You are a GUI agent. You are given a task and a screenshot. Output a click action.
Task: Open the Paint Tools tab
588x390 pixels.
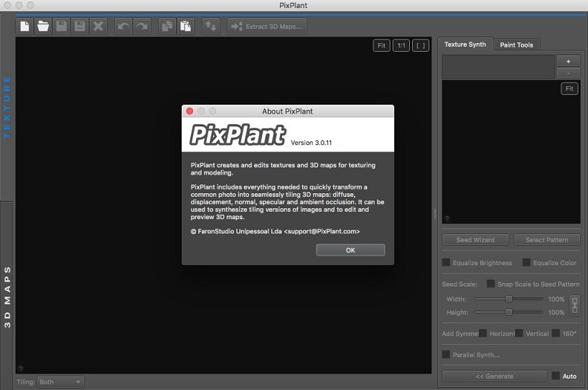pyautogui.click(x=516, y=45)
